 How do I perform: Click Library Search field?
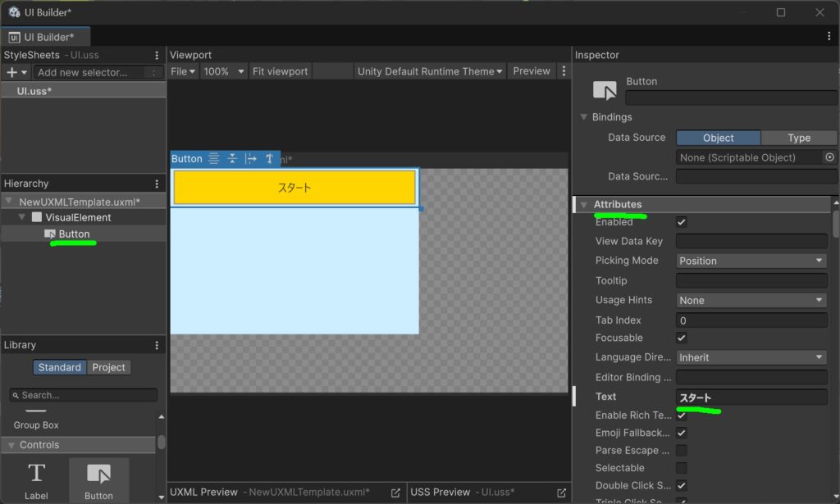pyautogui.click(x=84, y=395)
